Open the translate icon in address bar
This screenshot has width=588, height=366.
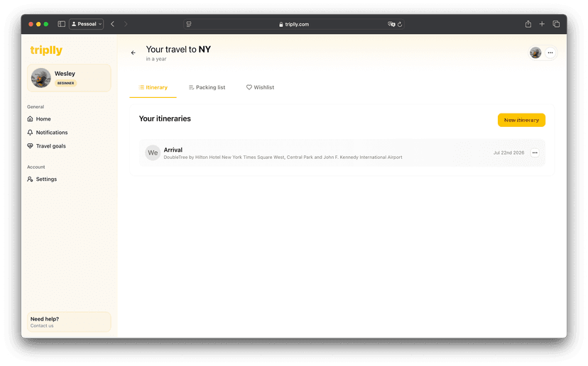click(391, 24)
